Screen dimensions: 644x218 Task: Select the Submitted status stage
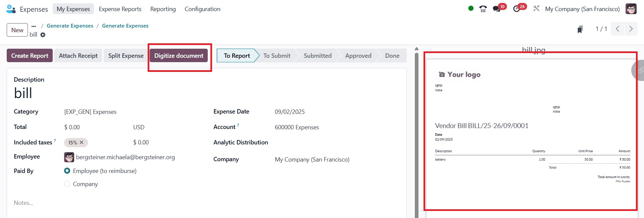[317, 55]
